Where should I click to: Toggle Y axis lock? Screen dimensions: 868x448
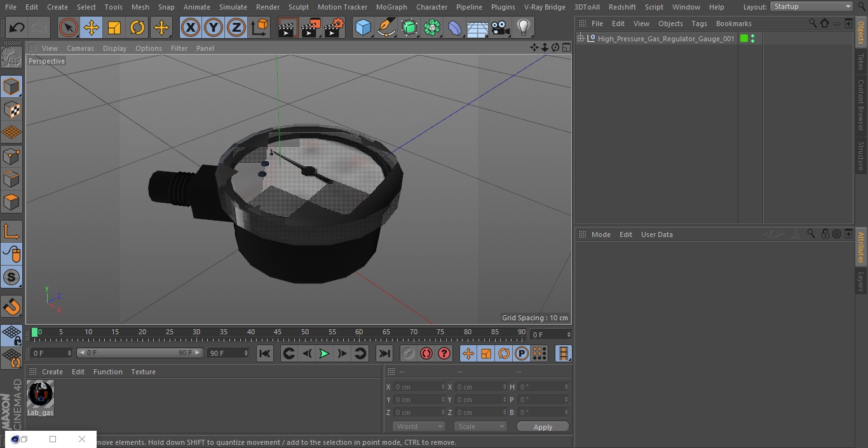[x=214, y=27]
